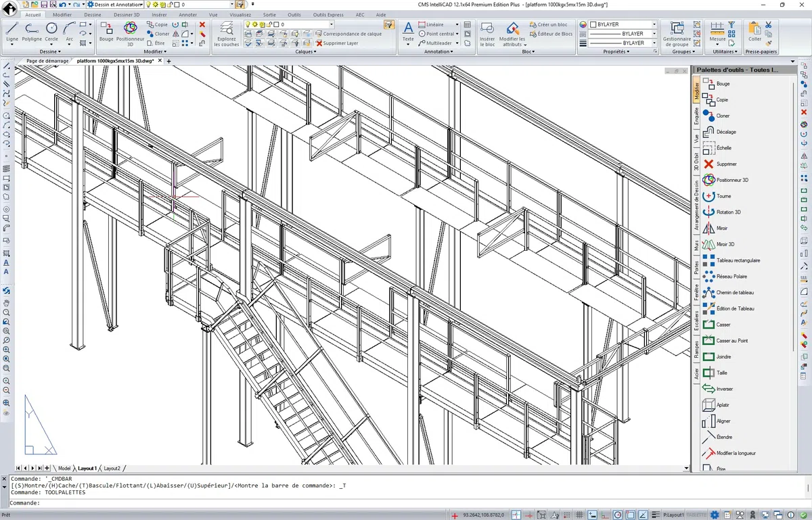This screenshot has width=812, height=520.
Task: Expand the Propriétés panel
Action: (x=617, y=51)
